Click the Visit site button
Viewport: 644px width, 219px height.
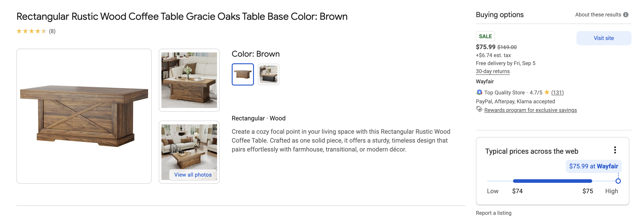click(x=604, y=38)
